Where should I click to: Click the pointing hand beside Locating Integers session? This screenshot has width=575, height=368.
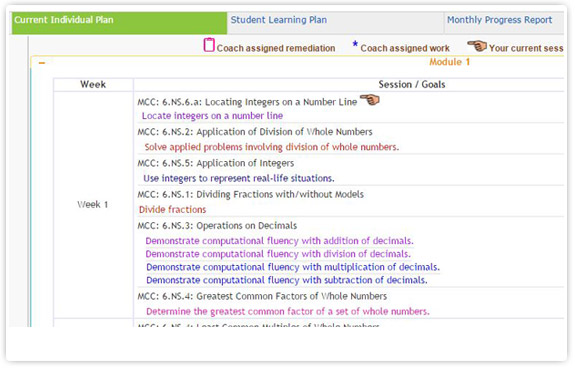coord(370,99)
